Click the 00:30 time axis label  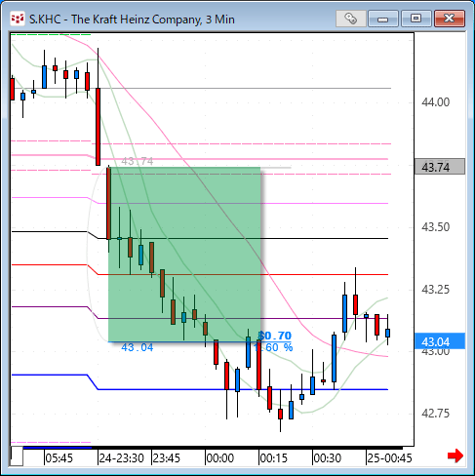[x=328, y=458]
